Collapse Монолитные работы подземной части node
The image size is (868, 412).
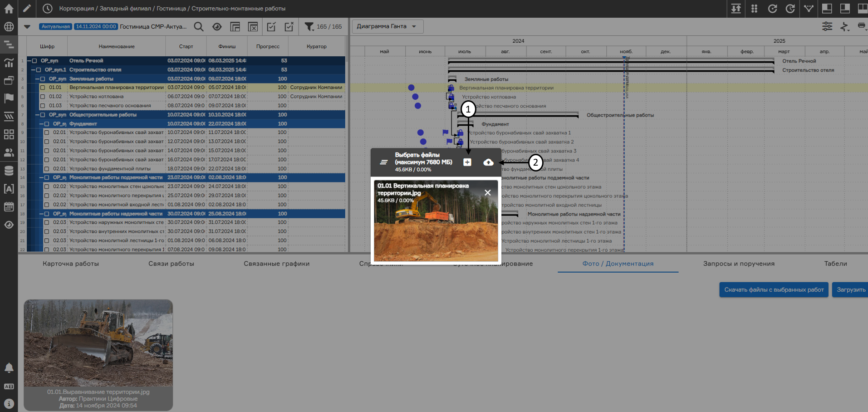click(x=41, y=177)
